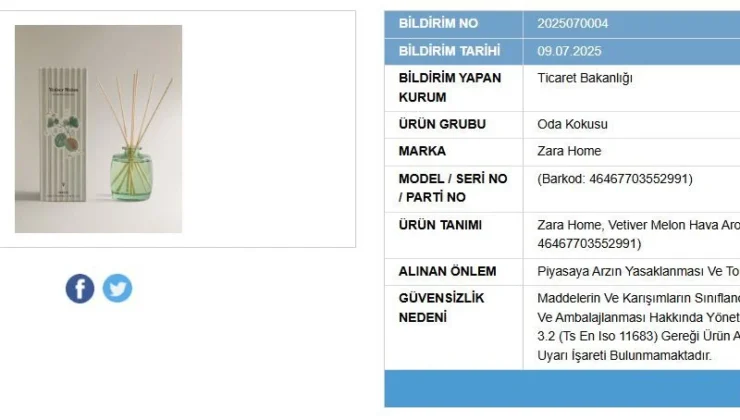
Task: Click the notification number 2025070004
Action: 572,24
